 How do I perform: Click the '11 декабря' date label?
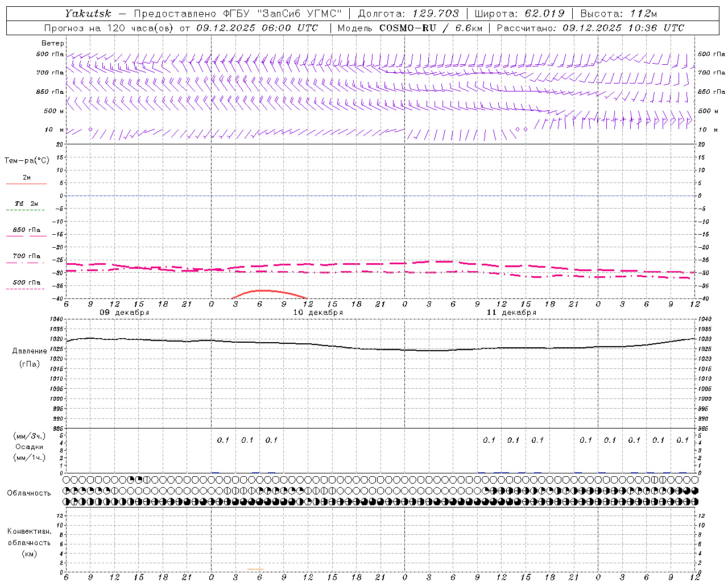[x=511, y=313]
